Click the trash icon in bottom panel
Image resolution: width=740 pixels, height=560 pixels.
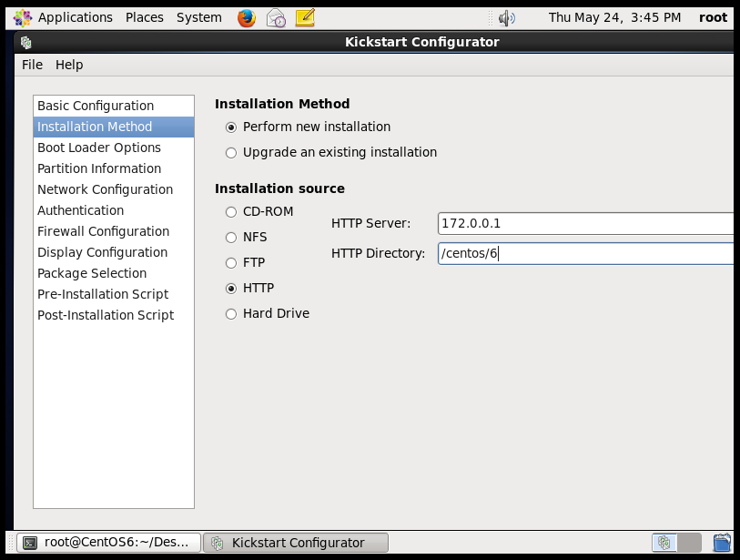click(722, 543)
